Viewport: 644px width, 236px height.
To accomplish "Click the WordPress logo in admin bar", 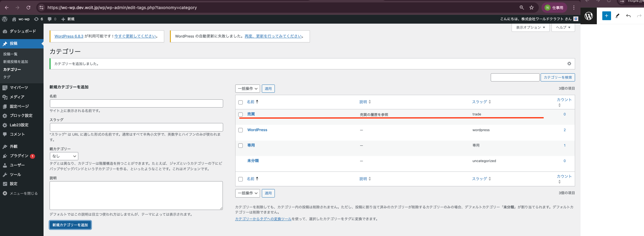I will tap(5, 19).
